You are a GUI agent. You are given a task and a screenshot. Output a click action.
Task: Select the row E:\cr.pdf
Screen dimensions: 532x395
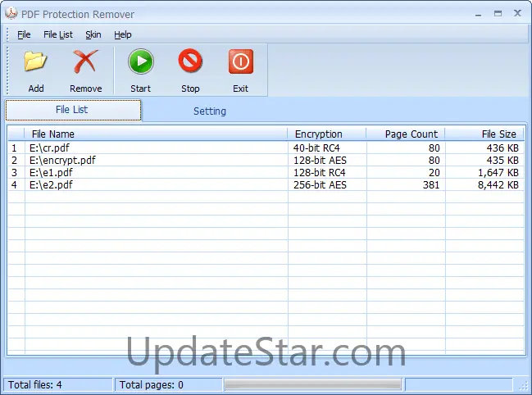[266, 148]
